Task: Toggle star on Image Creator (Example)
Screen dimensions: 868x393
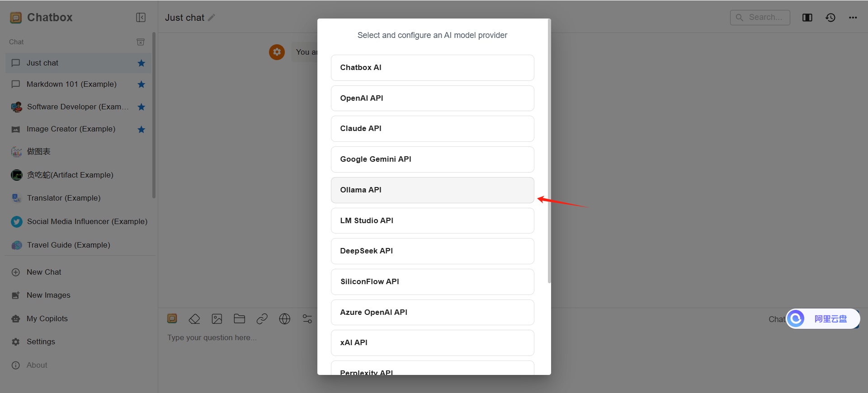Action: click(x=142, y=130)
